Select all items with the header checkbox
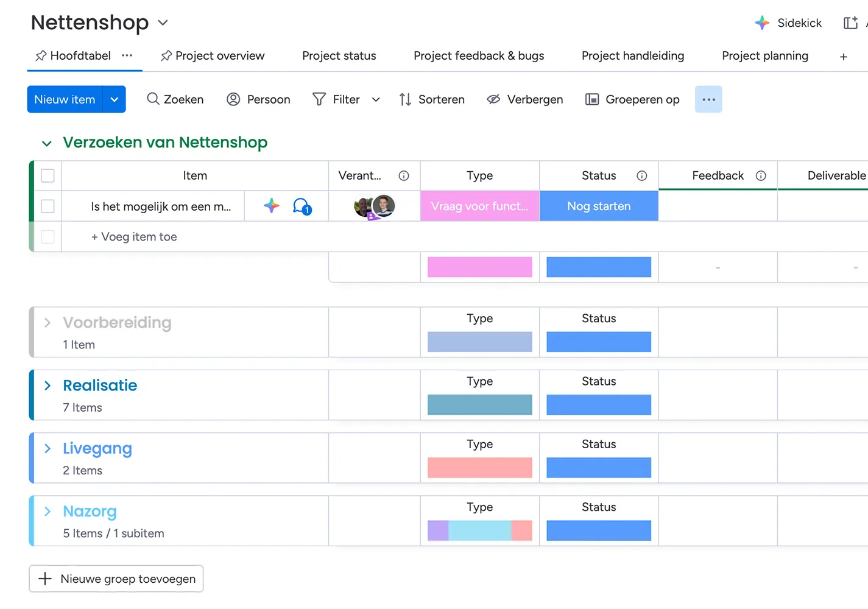This screenshot has width=868, height=609. coord(48,176)
